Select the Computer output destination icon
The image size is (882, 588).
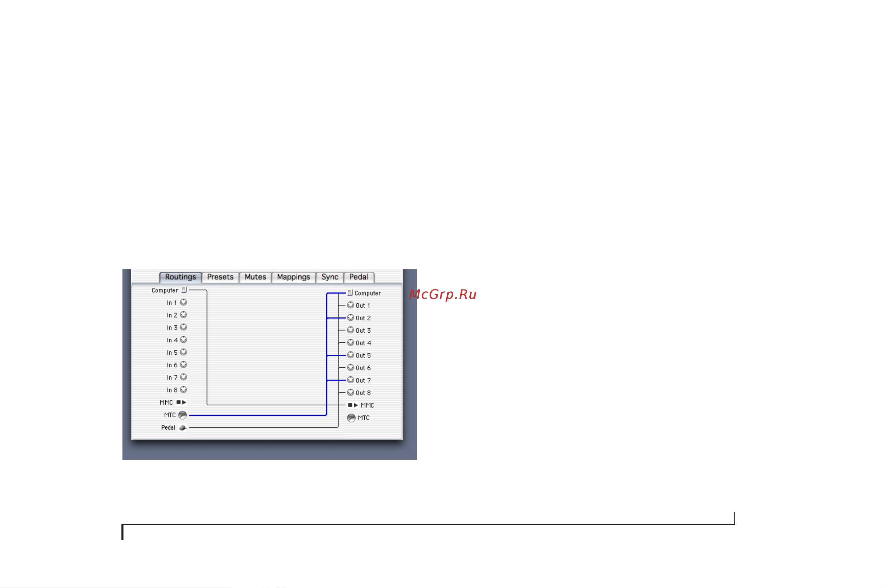click(350, 292)
